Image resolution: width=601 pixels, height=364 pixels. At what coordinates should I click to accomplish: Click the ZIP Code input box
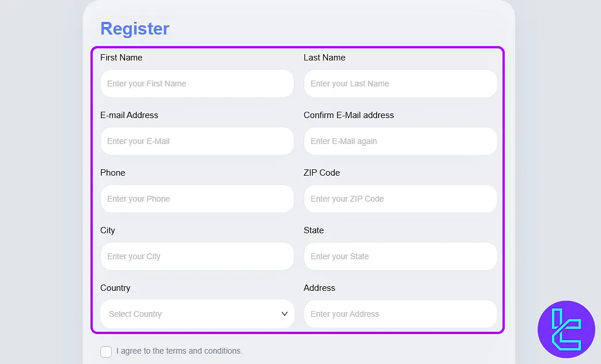click(400, 199)
